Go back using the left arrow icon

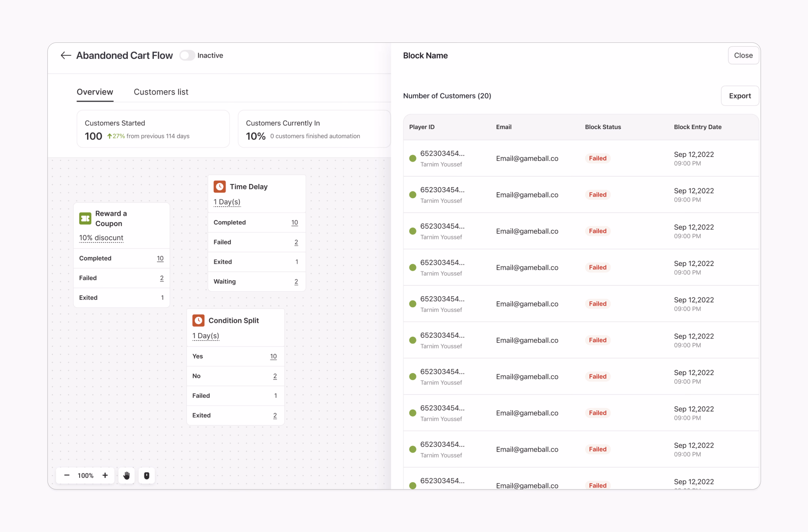coord(65,55)
